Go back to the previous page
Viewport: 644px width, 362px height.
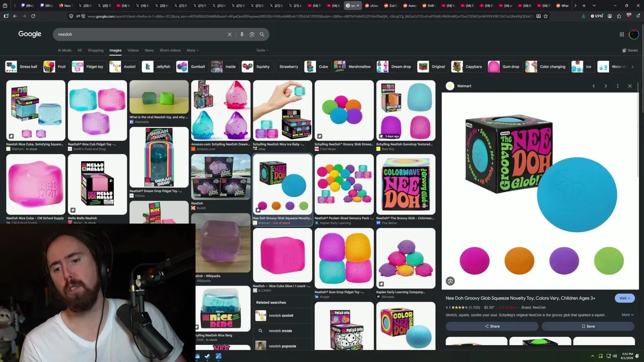[x=15, y=16]
